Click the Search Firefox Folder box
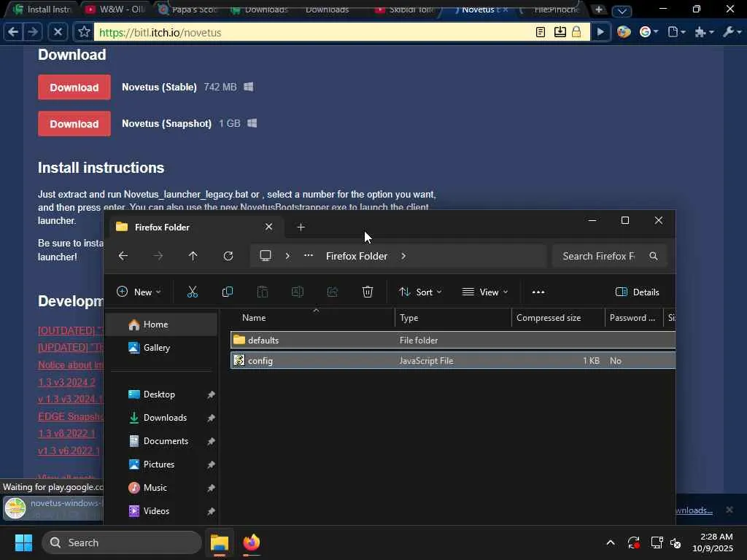 [x=609, y=256]
